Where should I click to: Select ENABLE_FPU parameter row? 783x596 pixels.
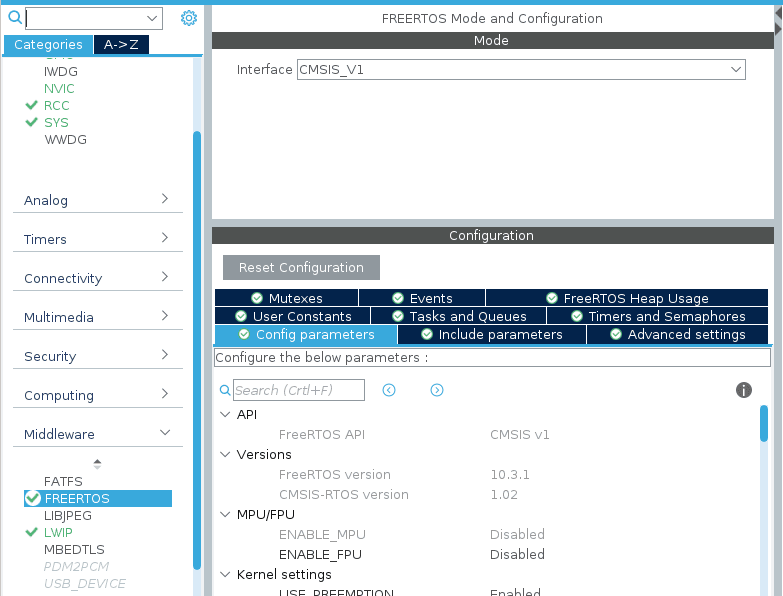coord(320,554)
